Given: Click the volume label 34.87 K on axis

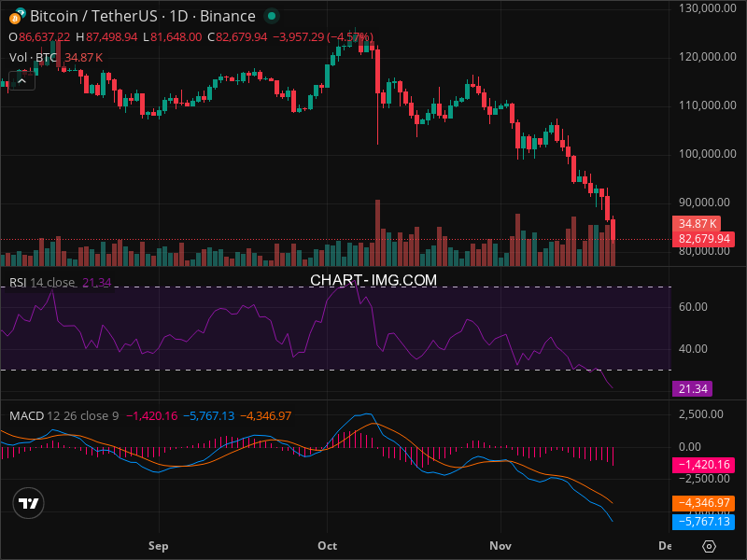Looking at the screenshot, I should pos(697,224).
